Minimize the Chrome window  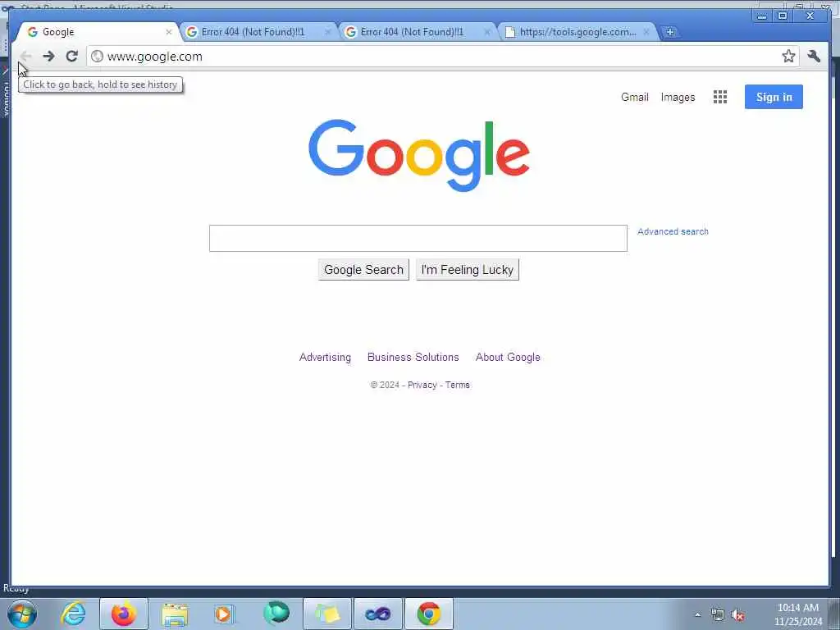pos(761,16)
